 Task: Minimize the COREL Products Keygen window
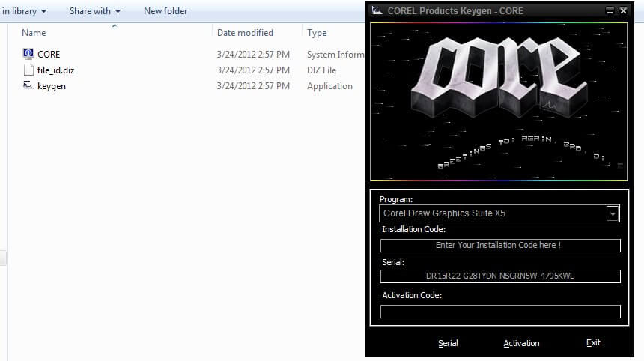610,10
